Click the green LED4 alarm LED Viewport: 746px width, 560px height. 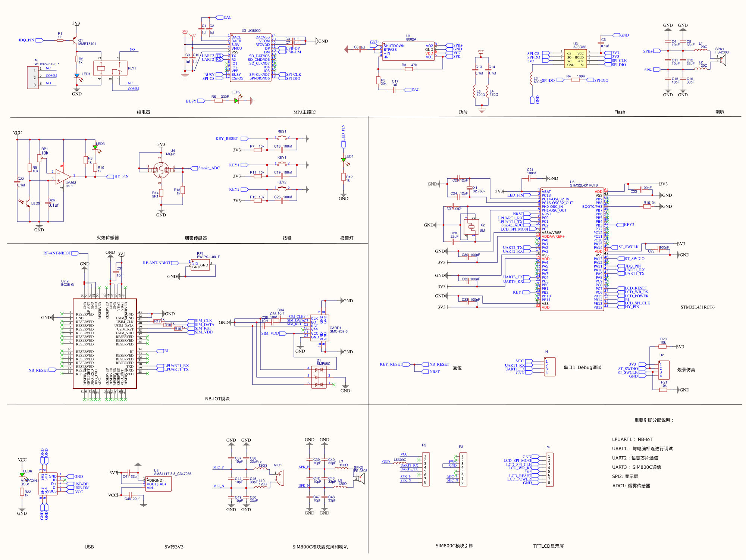[344, 160]
